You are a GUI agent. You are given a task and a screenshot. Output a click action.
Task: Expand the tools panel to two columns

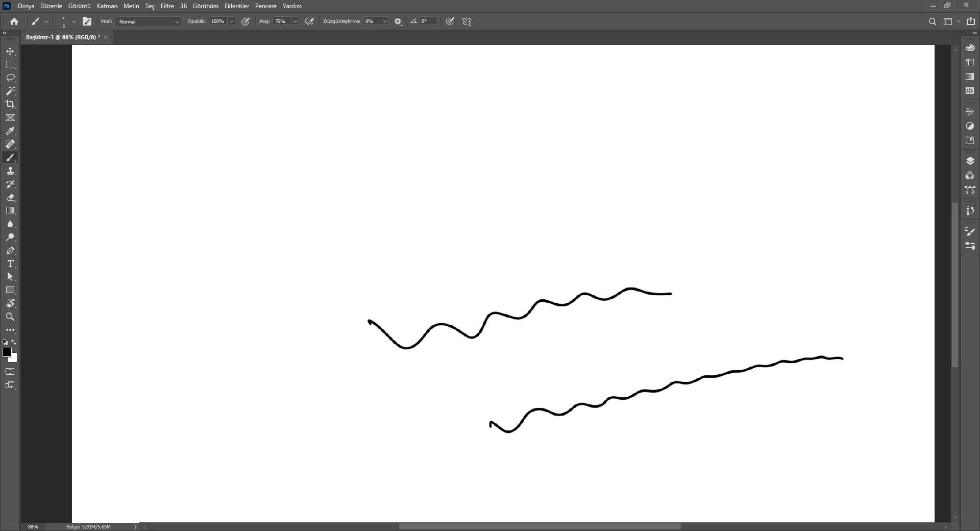[5, 33]
